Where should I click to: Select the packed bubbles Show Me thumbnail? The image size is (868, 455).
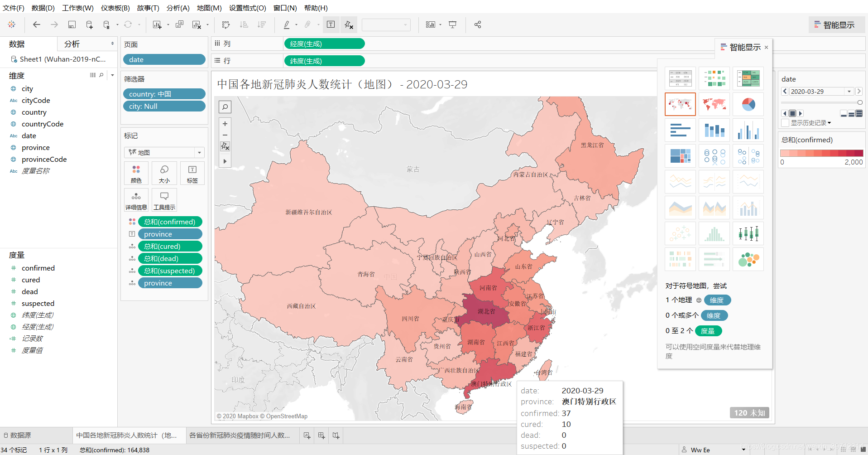[748, 259]
